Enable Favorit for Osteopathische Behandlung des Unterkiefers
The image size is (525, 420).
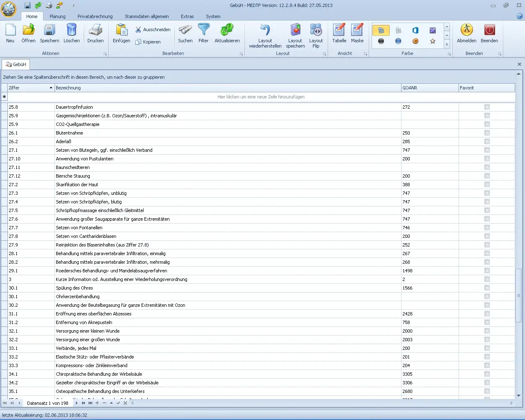(x=487, y=391)
